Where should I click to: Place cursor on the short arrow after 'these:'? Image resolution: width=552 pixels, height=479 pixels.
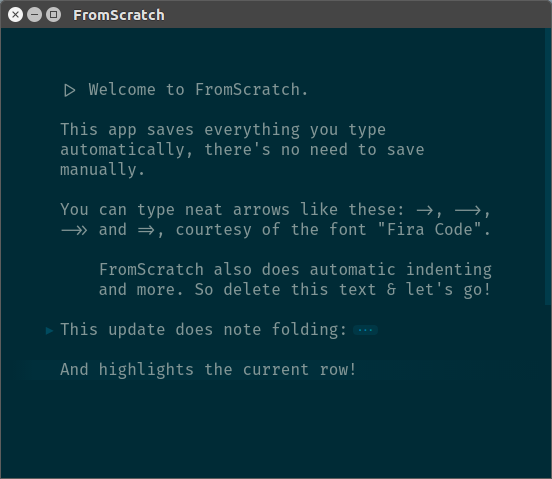[425, 210]
